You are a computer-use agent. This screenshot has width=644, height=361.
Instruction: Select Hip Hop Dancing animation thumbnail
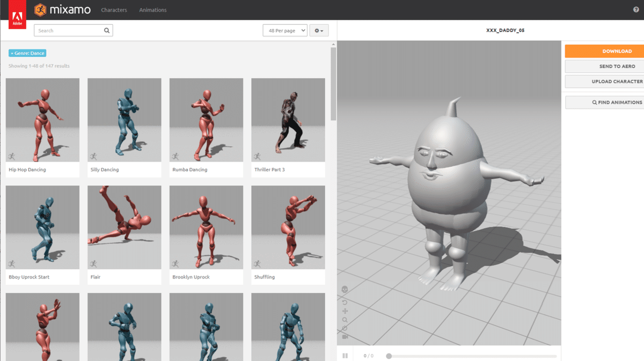(42, 120)
